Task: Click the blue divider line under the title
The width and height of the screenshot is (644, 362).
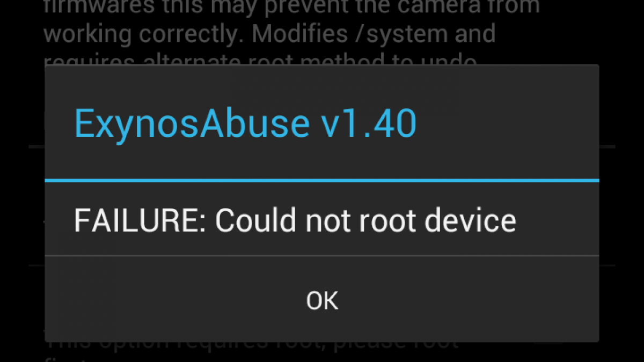Action: coord(322,180)
